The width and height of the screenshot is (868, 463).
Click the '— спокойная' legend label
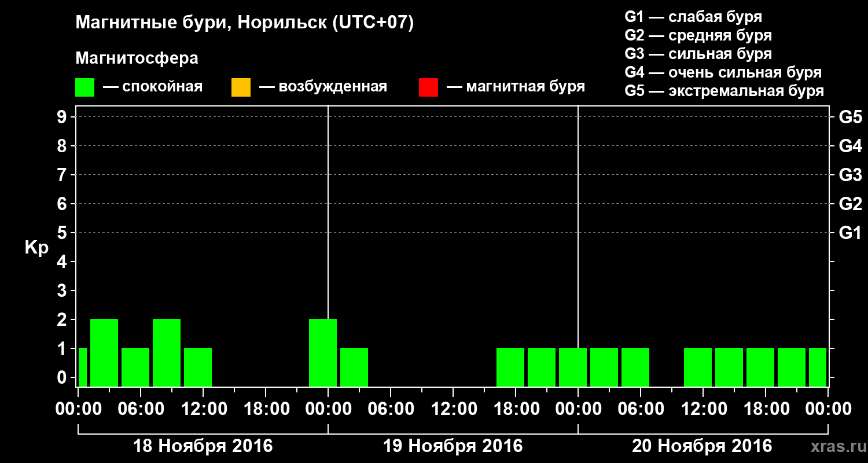pyautogui.click(x=153, y=87)
